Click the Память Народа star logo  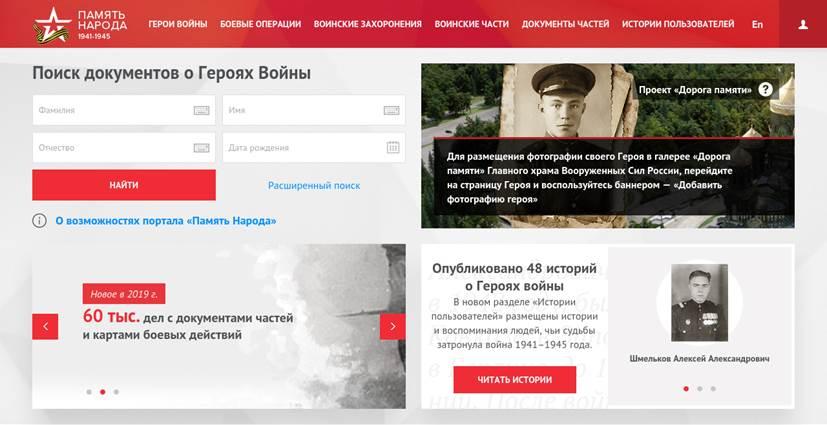[x=52, y=25]
